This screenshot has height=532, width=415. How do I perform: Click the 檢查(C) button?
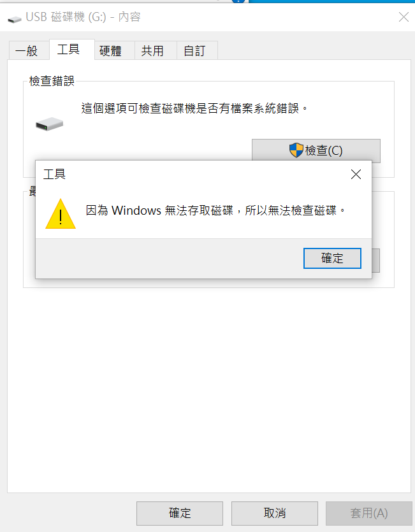click(316, 150)
